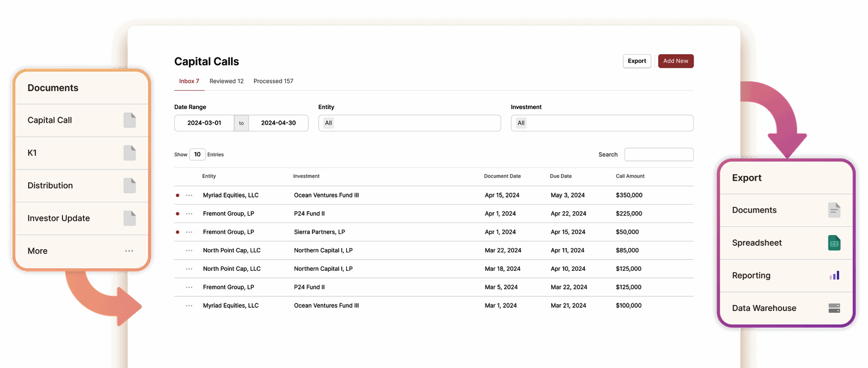Screen dimensions: 868x368
Task: Click unread dot on Sierra Partners, LP row
Action: (x=177, y=232)
